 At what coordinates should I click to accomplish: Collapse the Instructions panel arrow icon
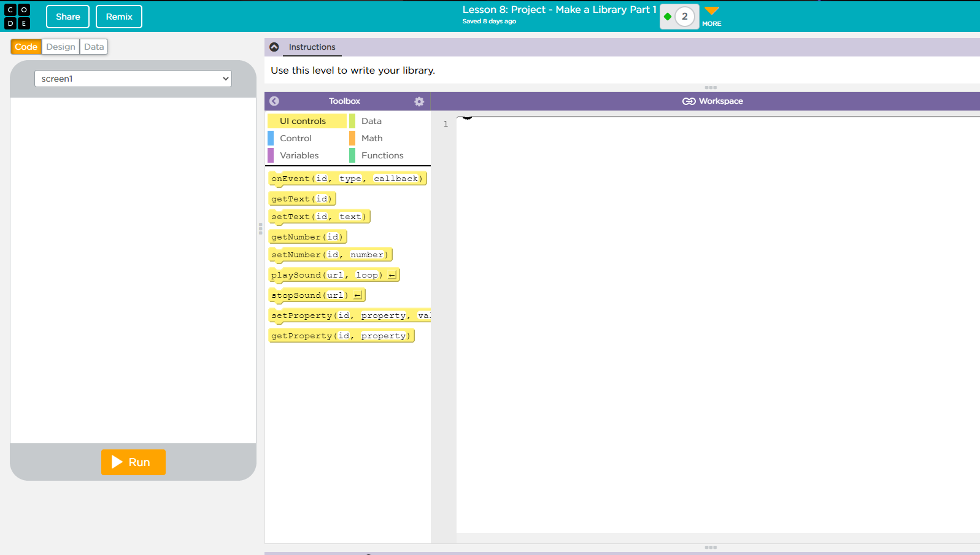(x=274, y=47)
